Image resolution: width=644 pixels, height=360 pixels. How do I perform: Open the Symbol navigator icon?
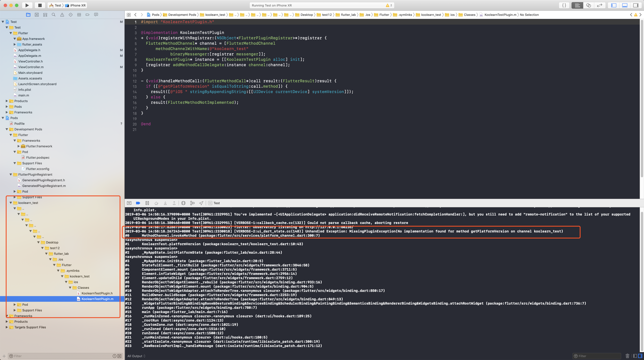(x=45, y=15)
